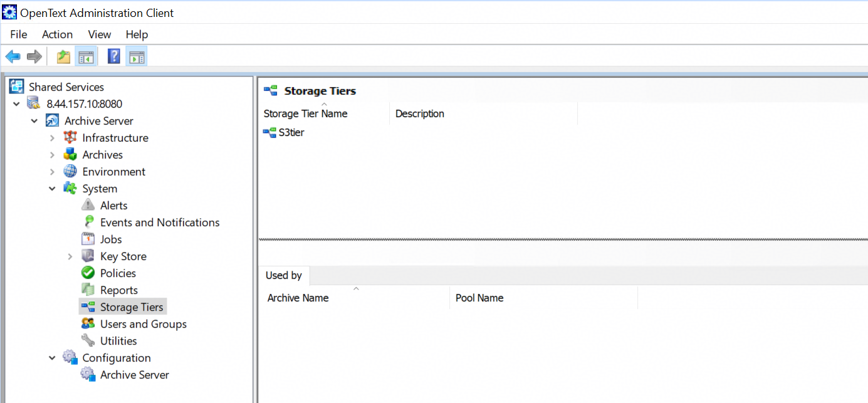This screenshot has height=403, width=868.
Task: Click the Jobs calendar icon
Action: (88, 239)
